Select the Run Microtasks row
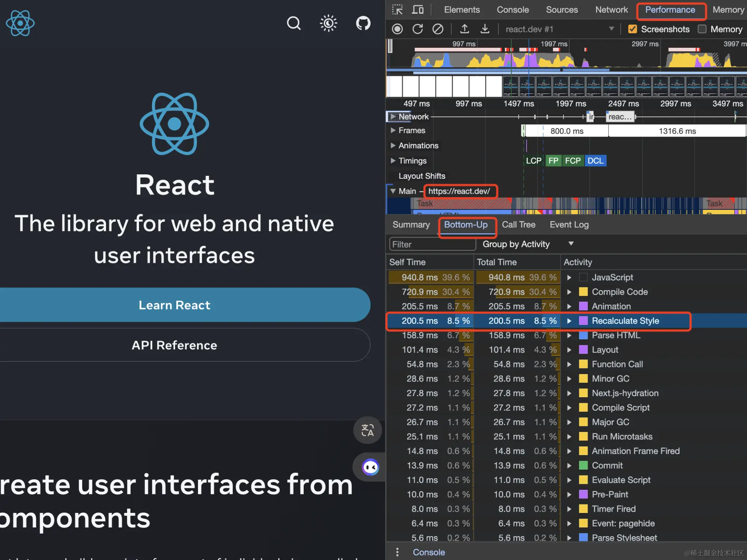The height and width of the screenshot is (560, 747). (566, 436)
